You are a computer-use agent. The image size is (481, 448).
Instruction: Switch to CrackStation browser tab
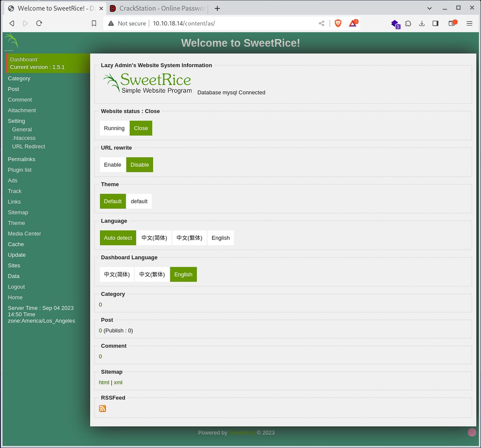[x=157, y=8]
